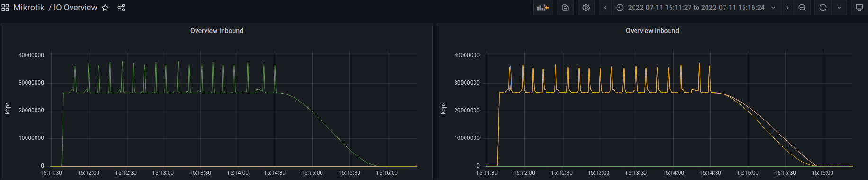Click 15:16:00 label on right chart axis
Screen dimensions: 868x180
(823, 173)
